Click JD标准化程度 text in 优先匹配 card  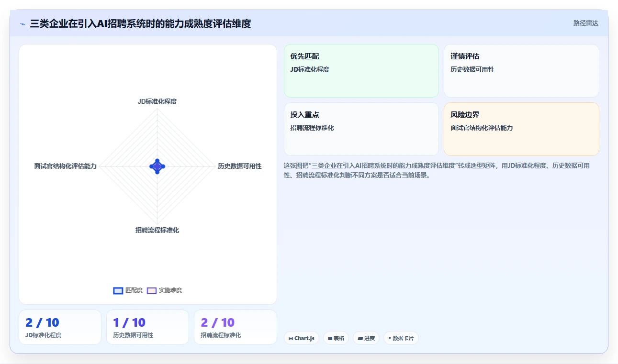(x=310, y=69)
